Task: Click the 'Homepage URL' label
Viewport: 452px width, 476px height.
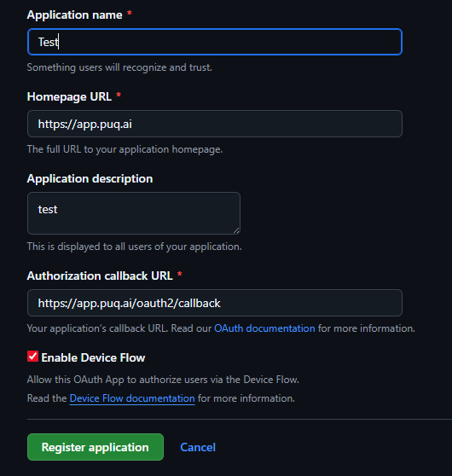Action: [x=69, y=97]
